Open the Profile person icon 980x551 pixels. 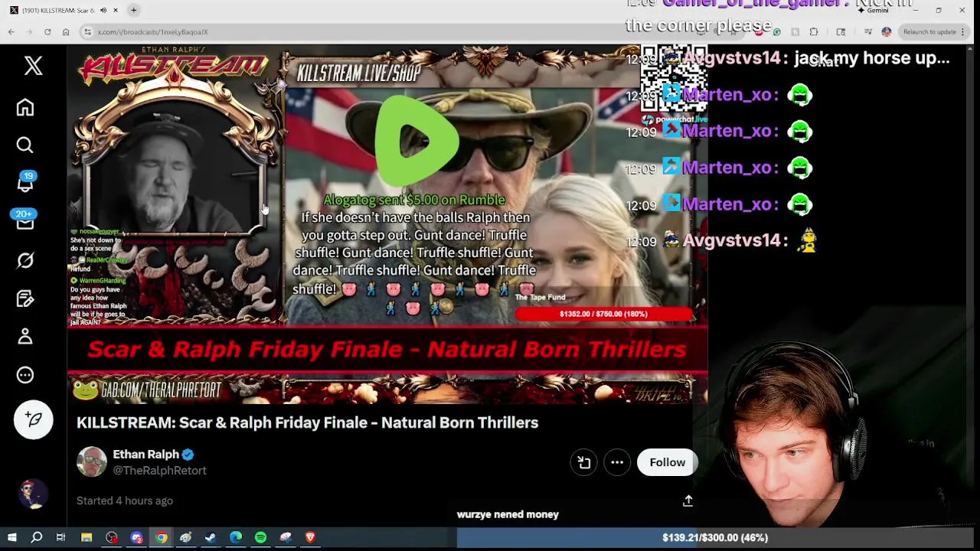pos(25,337)
